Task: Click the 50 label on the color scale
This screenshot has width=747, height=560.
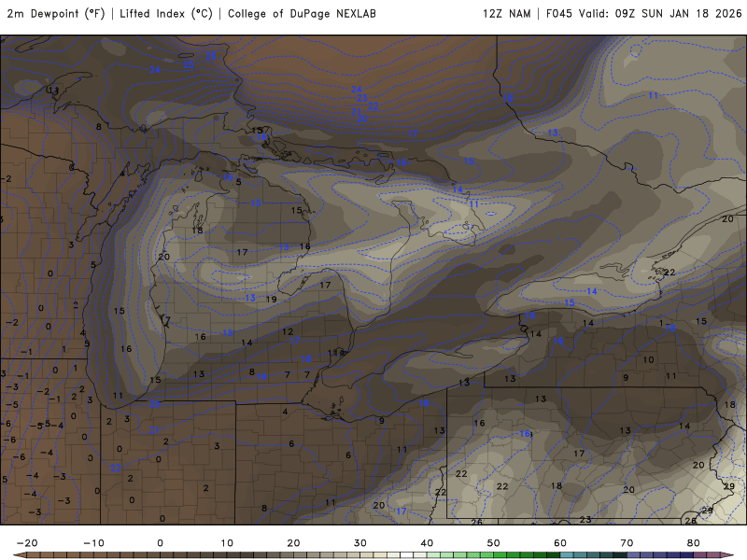Action: tap(494, 543)
